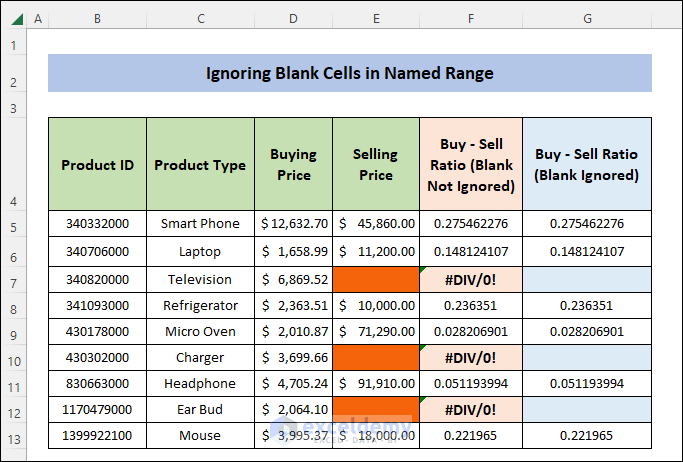This screenshot has height=462, width=683.
Task: Click the Mouse product type cell
Action: coord(200,435)
